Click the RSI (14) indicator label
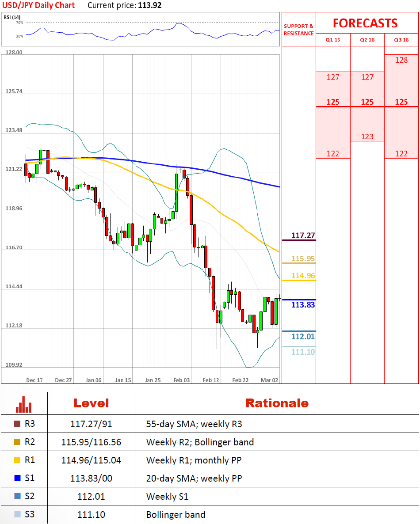 tap(11, 17)
